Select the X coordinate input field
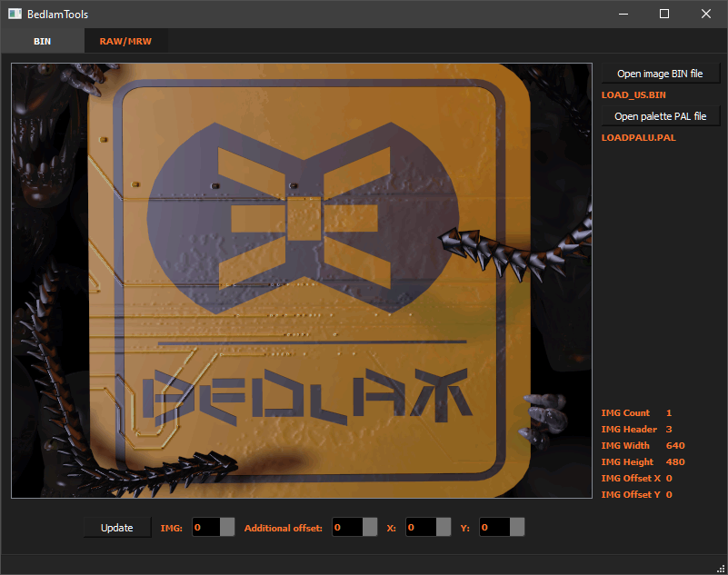 pos(421,527)
